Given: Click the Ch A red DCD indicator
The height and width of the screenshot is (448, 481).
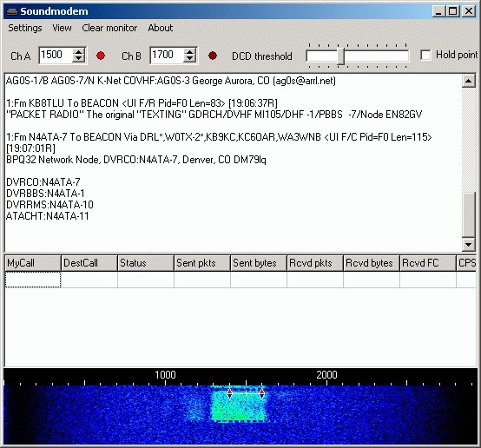Looking at the screenshot, I should pyautogui.click(x=101, y=56).
